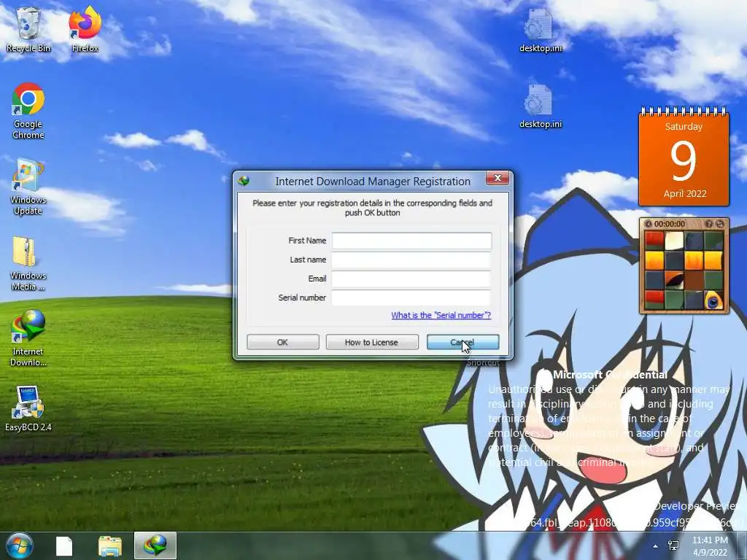747x560 pixels.
Task: Click the picture puzzle gadget timer icon
Action: click(648, 224)
